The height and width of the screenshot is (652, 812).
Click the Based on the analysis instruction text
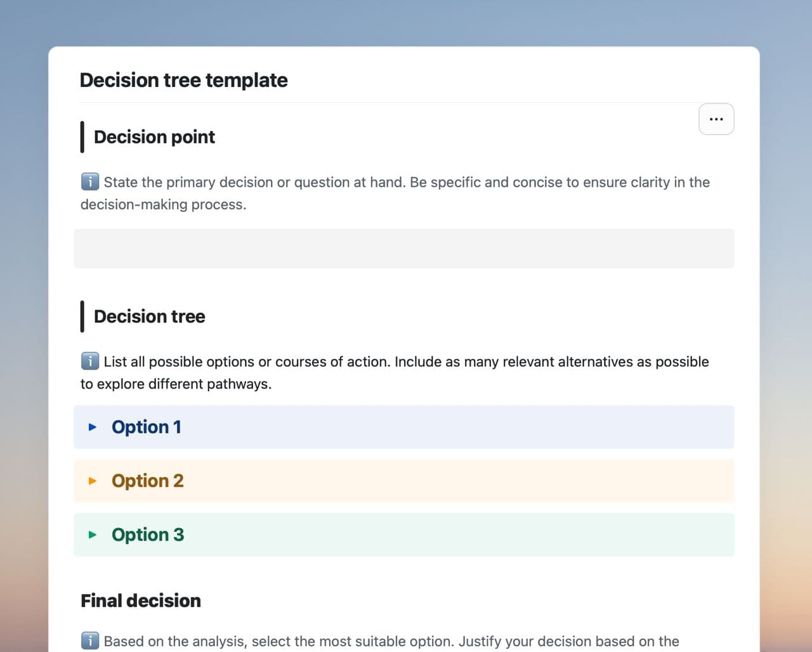tap(391, 641)
